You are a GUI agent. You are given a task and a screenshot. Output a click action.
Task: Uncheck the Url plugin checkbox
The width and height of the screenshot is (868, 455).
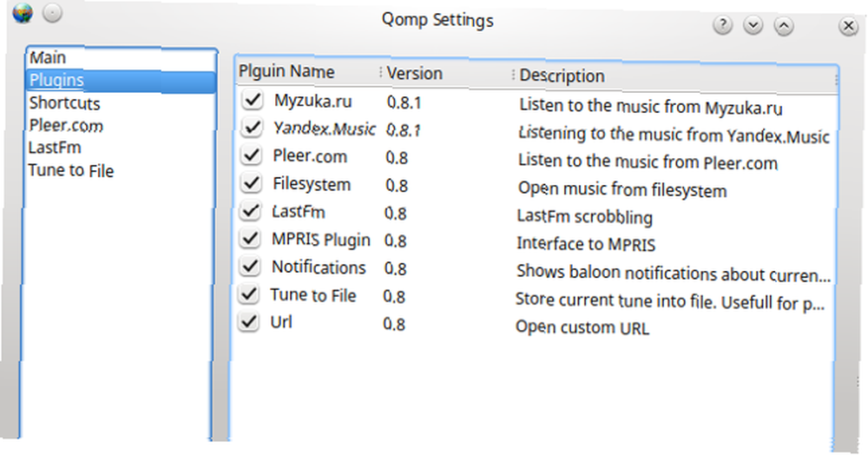[248, 321]
